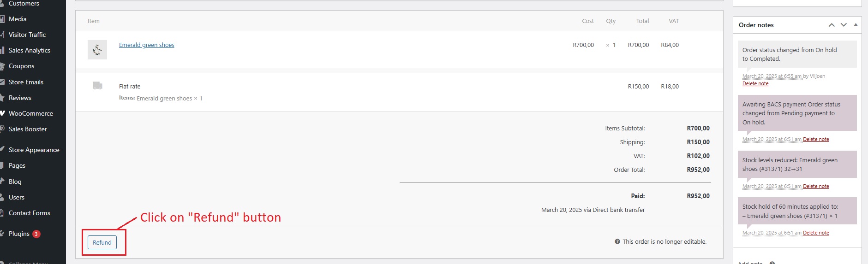Image resolution: width=868 pixels, height=264 pixels.
Task: Click the Plugins update count badge
Action: click(x=36, y=234)
